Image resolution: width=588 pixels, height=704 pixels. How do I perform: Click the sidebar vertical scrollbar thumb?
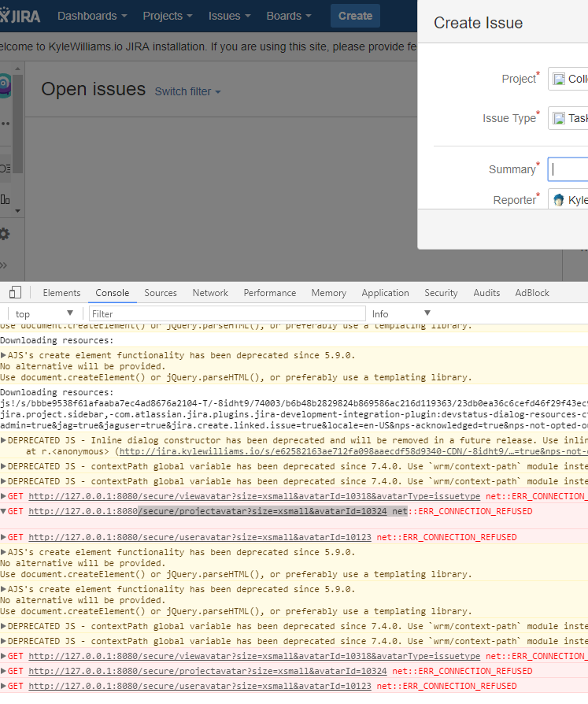pyautogui.click(x=17, y=124)
